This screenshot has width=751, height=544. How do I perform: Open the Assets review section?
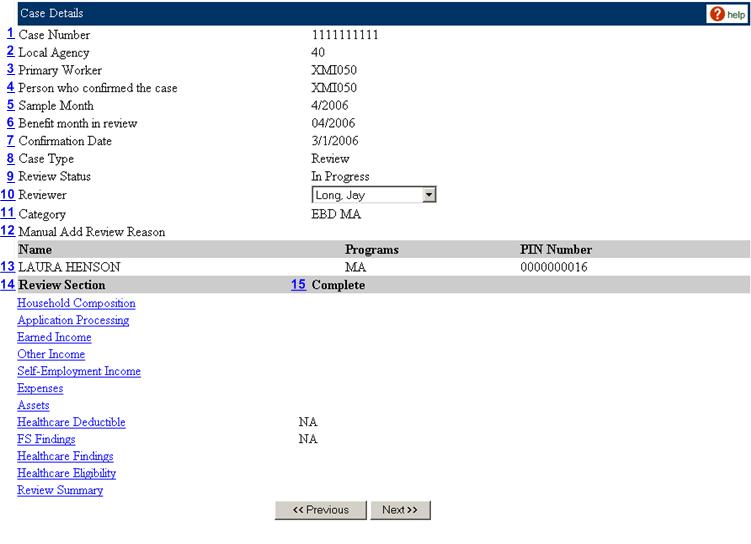click(33, 405)
